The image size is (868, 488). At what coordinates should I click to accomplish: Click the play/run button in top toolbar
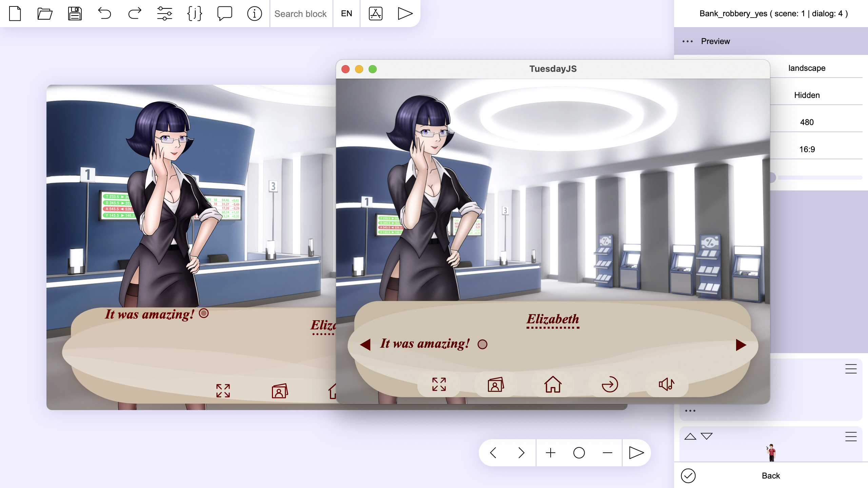point(406,13)
